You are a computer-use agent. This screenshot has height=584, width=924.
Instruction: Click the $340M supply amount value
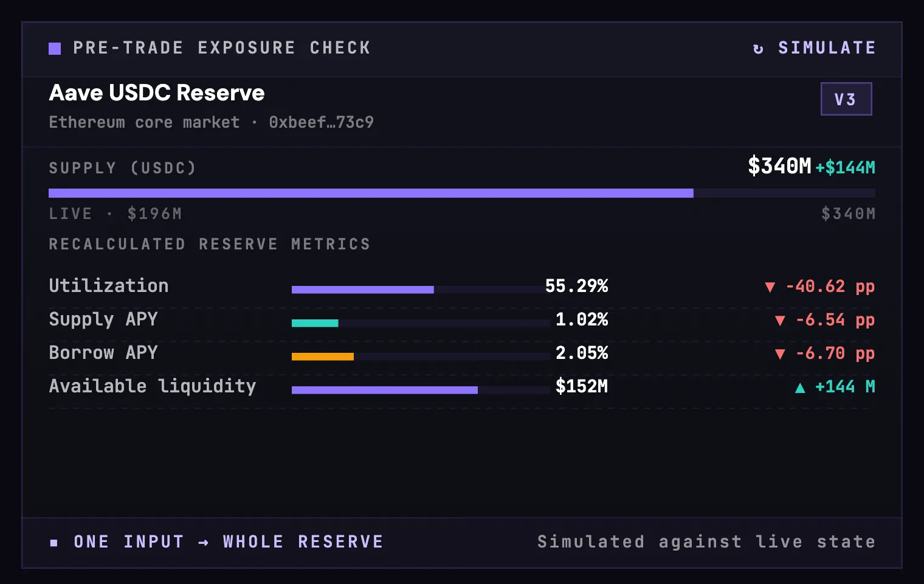[x=779, y=165]
